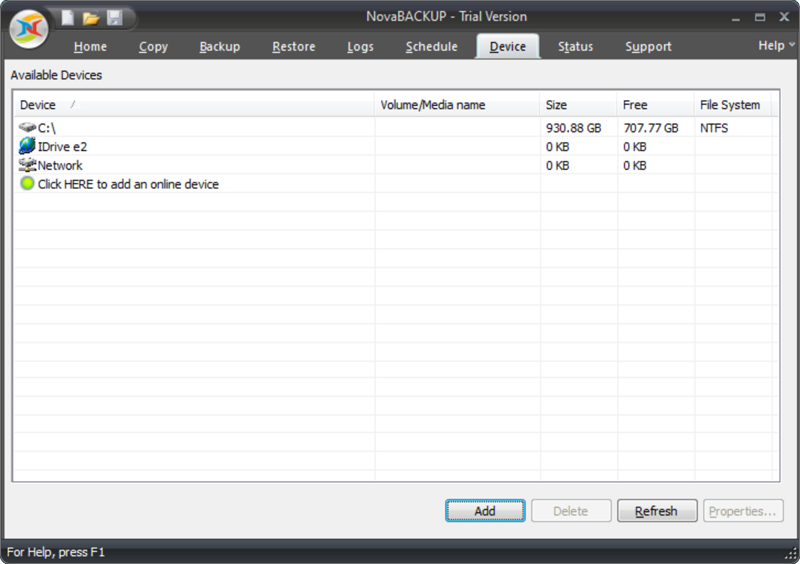This screenshot has width=800, height=564.
Task: Click the Properties... button
Action: click(743, 511)
